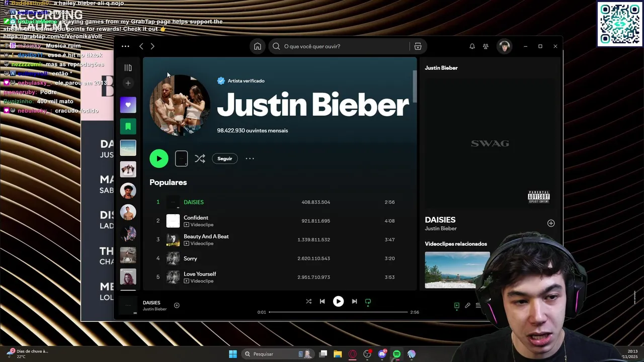Create a new playlist with plus icon
The image size is (644, 362).
(x=128, y=83)
